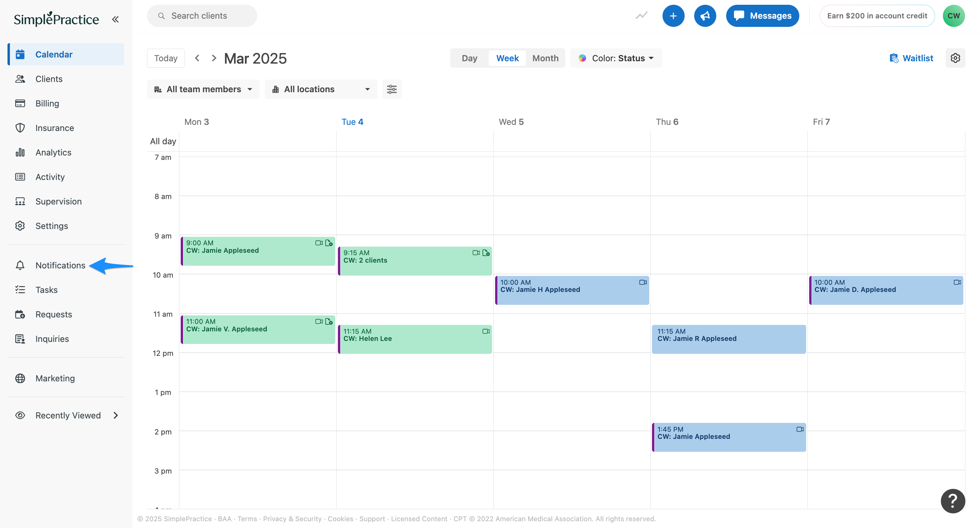980x528 pixels.
Task: Open the Waitlist
Action: [912, 58]
